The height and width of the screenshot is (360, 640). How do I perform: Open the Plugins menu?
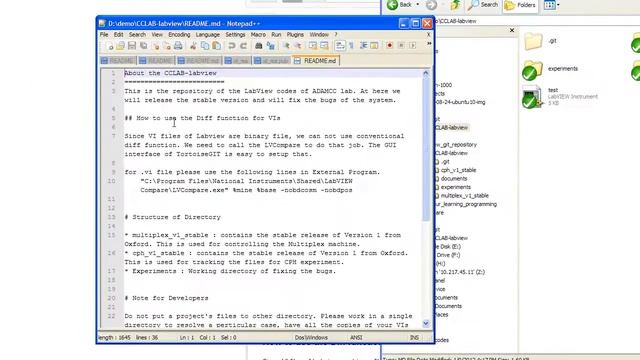click(x=295, y=35)
